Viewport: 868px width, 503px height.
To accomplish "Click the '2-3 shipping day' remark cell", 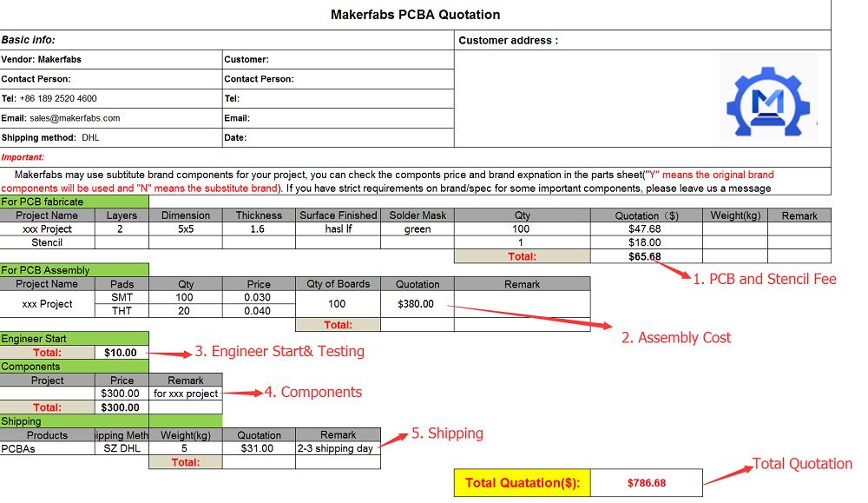I will click(x=339, y=448).
